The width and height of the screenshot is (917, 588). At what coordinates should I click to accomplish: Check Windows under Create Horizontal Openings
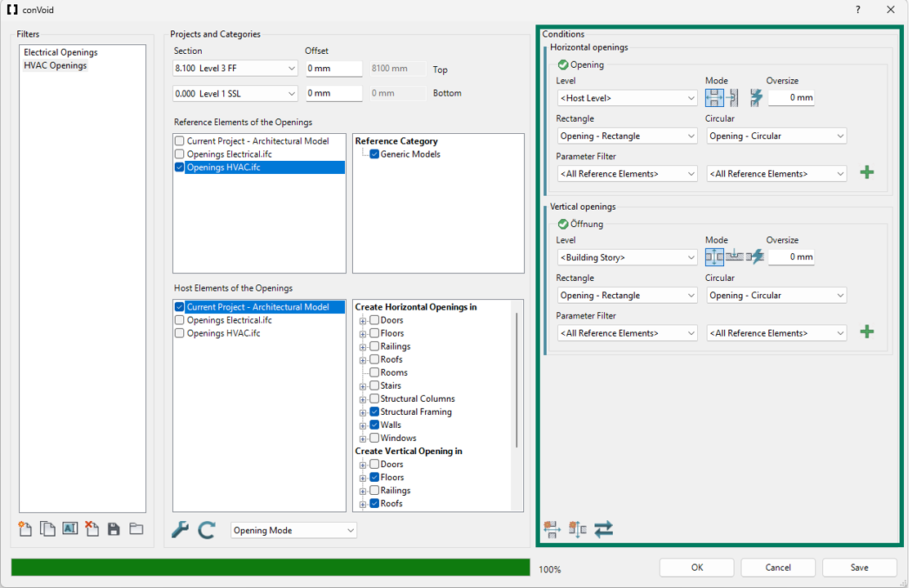click(x=374, y=438)
